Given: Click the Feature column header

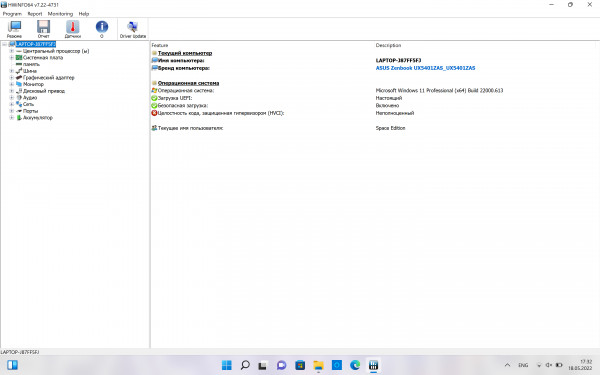Looking at the screenshot, I should (x=160, y=45).
